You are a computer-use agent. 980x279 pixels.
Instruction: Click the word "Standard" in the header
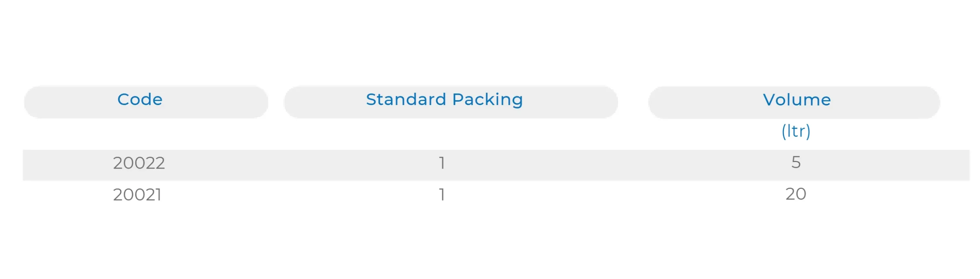(406, 100)
